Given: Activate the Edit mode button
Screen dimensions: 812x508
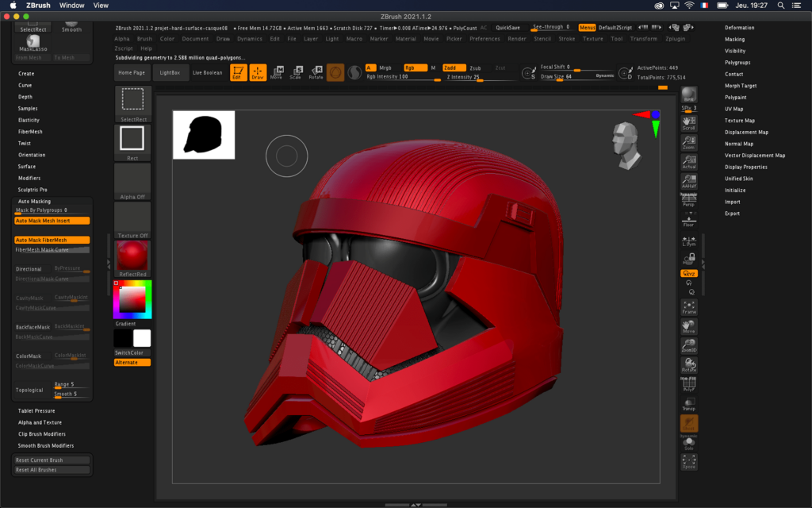Looking at the screenshot, I should 237,72.
